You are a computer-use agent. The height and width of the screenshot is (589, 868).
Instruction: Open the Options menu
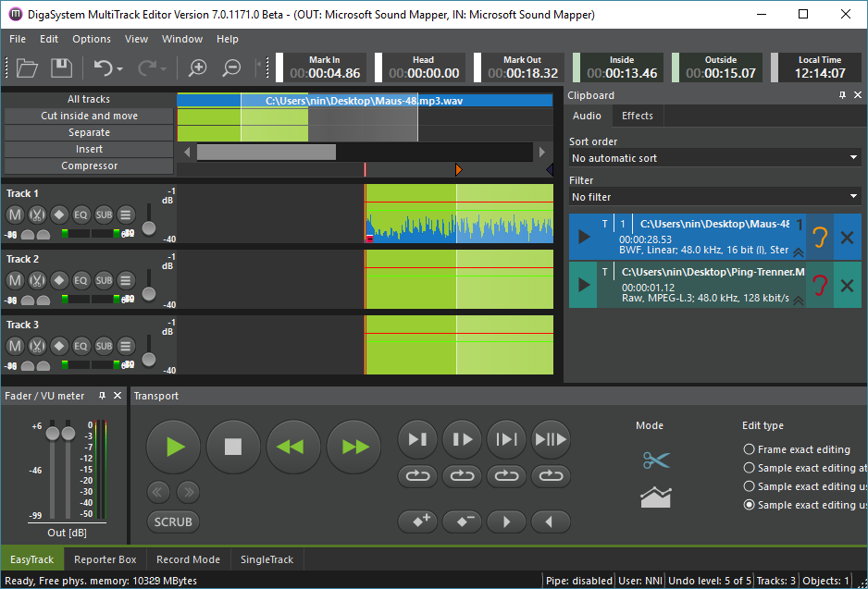(92, 39)
